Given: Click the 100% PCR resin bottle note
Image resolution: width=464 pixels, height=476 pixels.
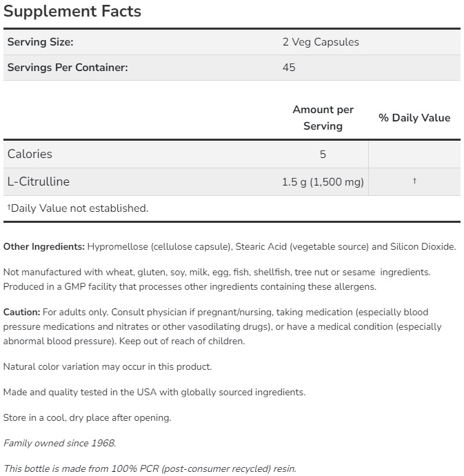Looking at the screenshot, I should 150,468.
